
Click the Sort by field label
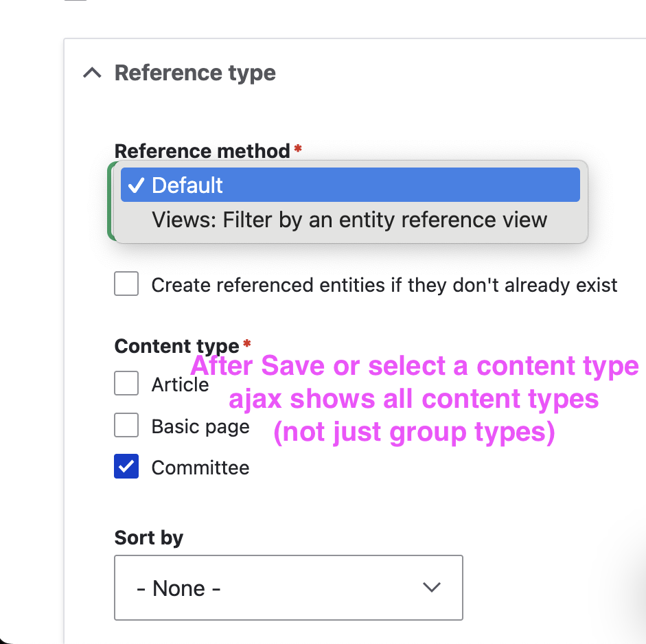149,538
